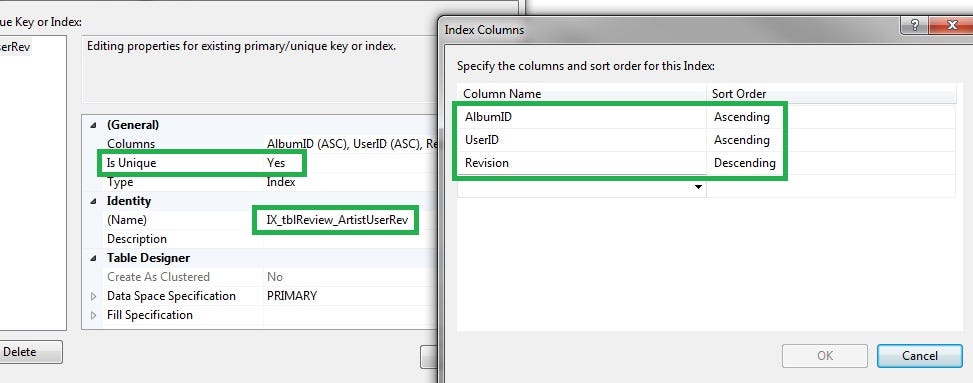Select the Create As Clustered row

pyautogui.click(x=261, y=277)
